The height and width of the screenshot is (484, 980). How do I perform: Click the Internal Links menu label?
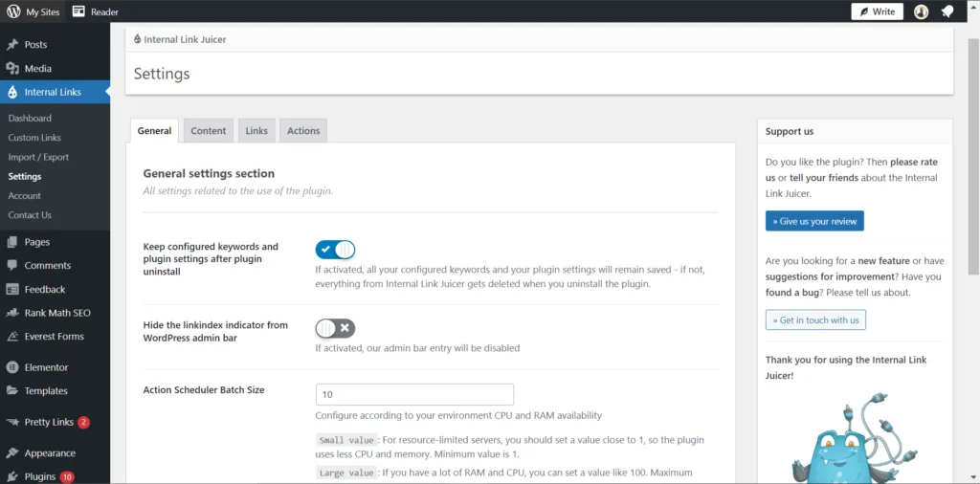point(54,93)
